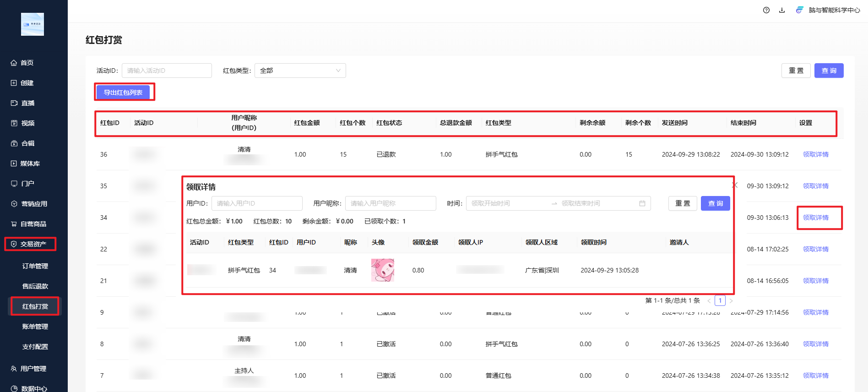Collapse the 交易资产 sidebar menu

(x=33, y=244)
